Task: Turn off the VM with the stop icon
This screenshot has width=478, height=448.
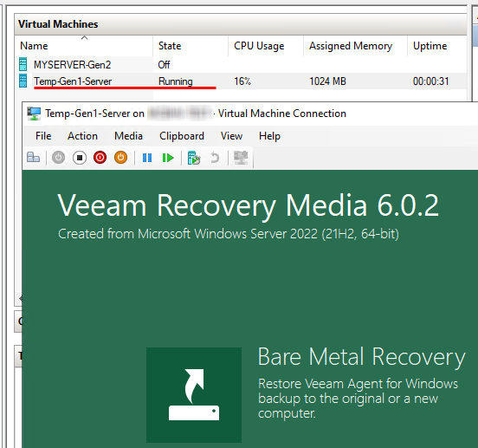Action: click(80, 158)
